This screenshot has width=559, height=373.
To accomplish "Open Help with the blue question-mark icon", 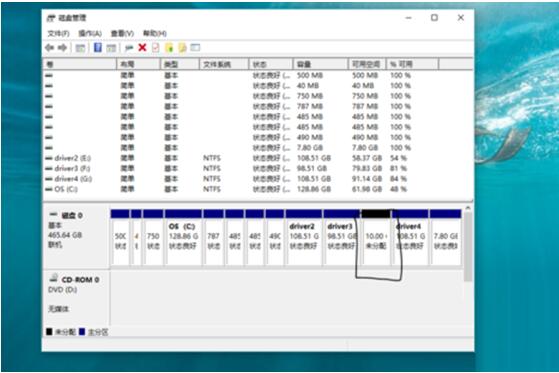I will point(98,47).
